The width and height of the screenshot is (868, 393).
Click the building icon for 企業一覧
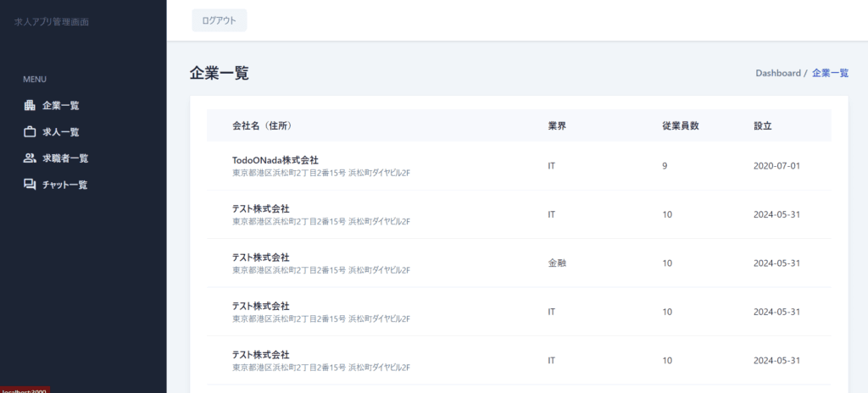(x=30, y=106)
